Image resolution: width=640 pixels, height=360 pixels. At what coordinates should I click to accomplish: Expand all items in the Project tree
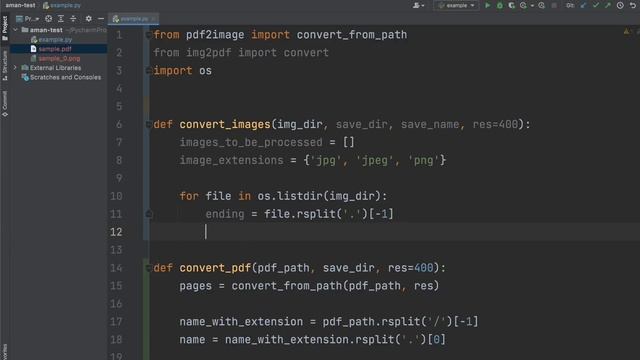61,19
